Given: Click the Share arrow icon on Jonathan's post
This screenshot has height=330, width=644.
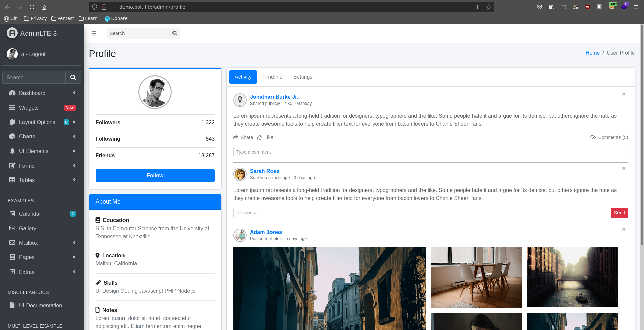Looking at the screenshot, I should point(236,137).
